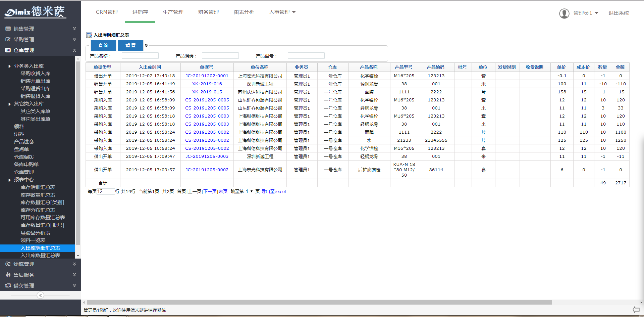Click the 重置 button
This screenshot has height=317, width=644.
click(130, 45)
